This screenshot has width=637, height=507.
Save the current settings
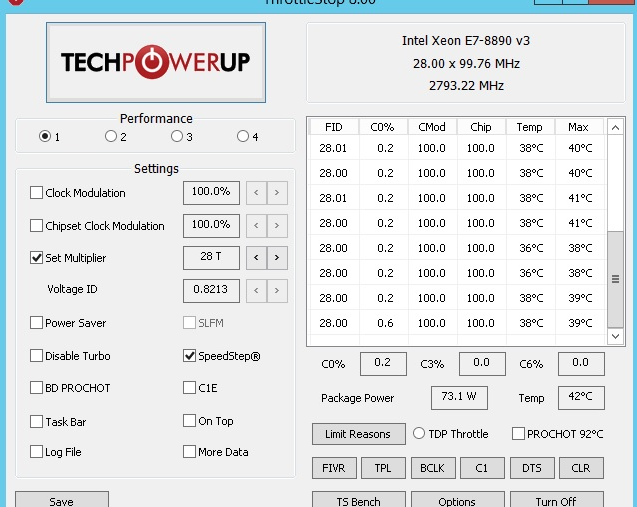pyautogui.click(x=62, y=500)
